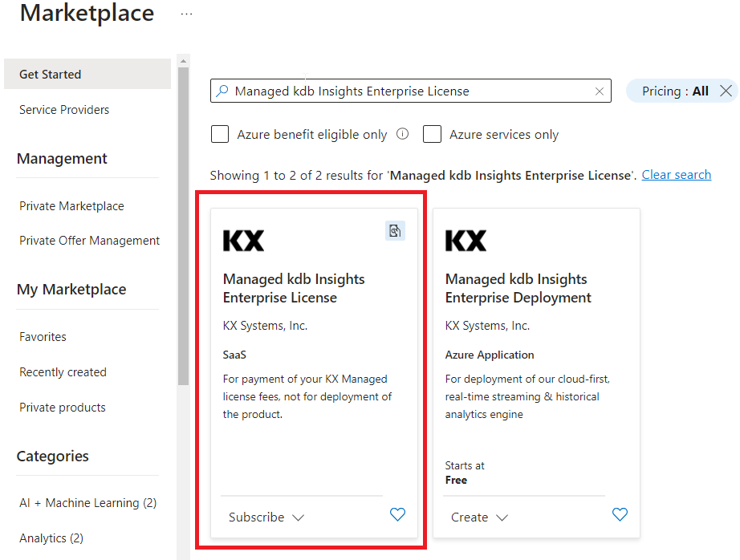
Task: Open Marketplace options via the ellipsis menu
Action: click(186, 12)
